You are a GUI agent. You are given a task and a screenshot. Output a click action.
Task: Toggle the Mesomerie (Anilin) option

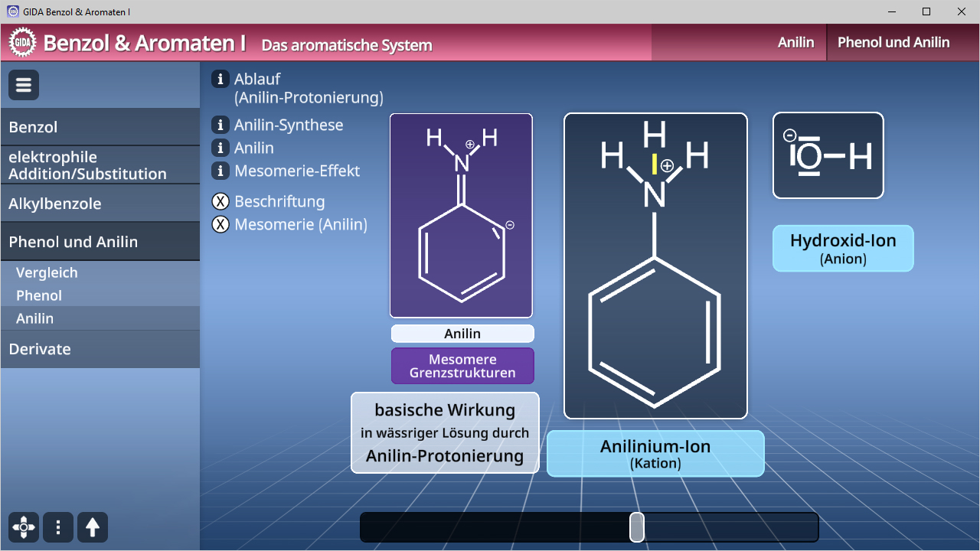pyautogui.click(x=220, y=224)
